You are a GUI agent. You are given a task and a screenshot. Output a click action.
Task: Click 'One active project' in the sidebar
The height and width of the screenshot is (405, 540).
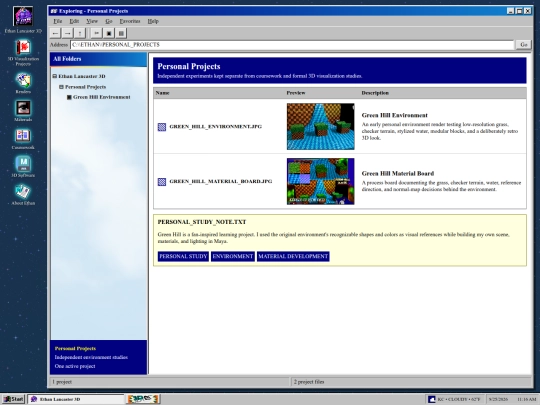pos(75,366)
